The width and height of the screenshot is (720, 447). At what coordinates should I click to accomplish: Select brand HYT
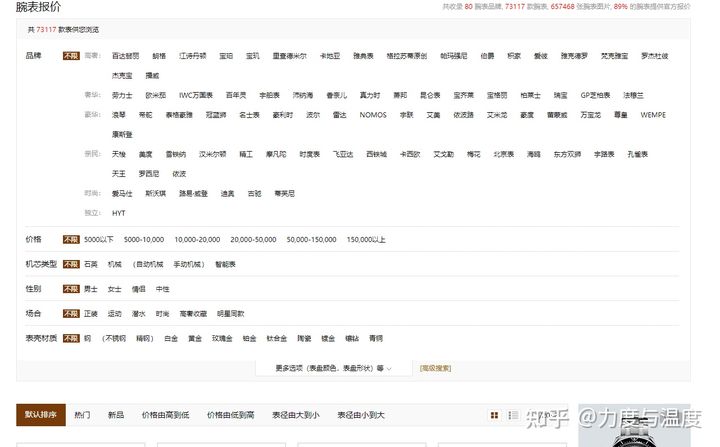(x=118, y=213)
